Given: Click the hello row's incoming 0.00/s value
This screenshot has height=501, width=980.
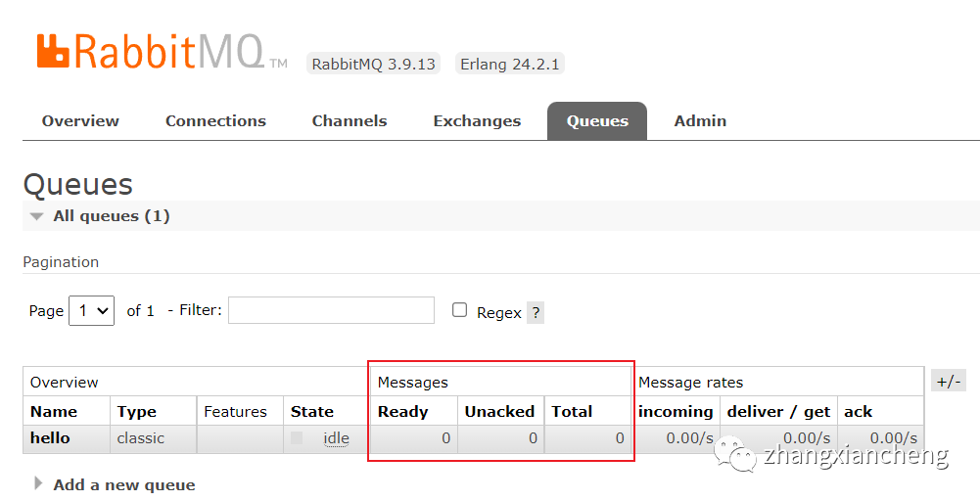Looking at the screenshot, I should click(689, 438).
